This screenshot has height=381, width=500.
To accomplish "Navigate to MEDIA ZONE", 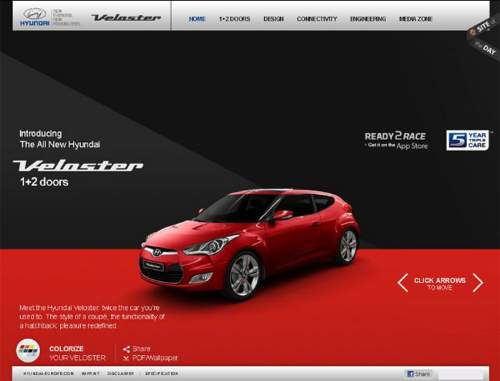I will [x=415, y=19].
